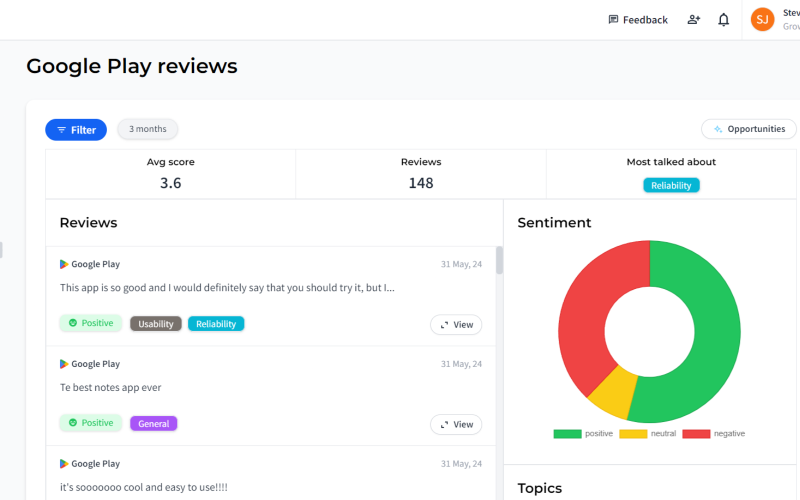Click the add user icon
The height and width of the screenshot is (500, 800).
tap(693, 20)
